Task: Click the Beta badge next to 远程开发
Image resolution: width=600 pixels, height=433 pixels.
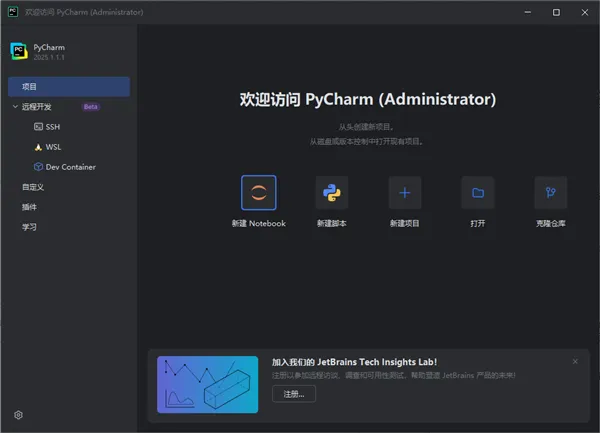Action: (x=91, y=107)
